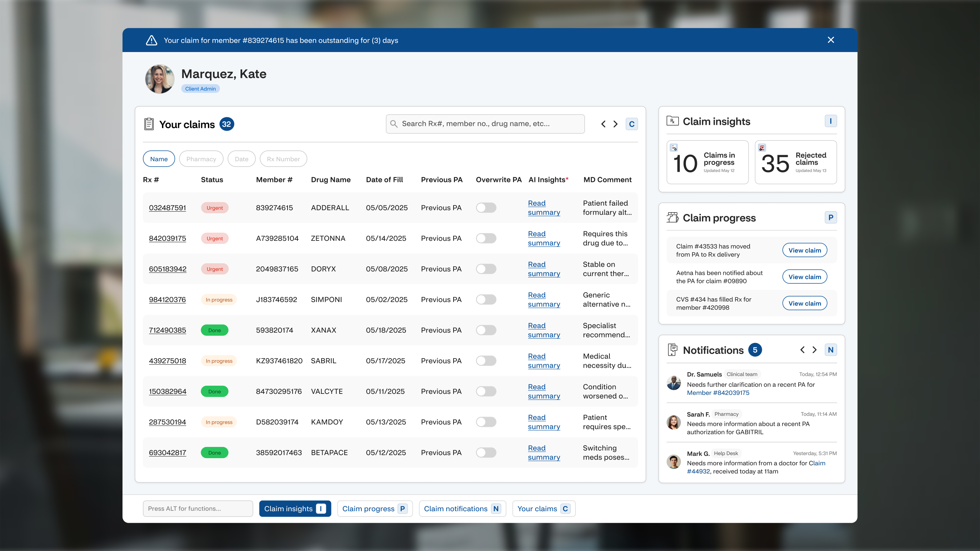
Task: Click the search magnifier icon
Action: (394, 124)
